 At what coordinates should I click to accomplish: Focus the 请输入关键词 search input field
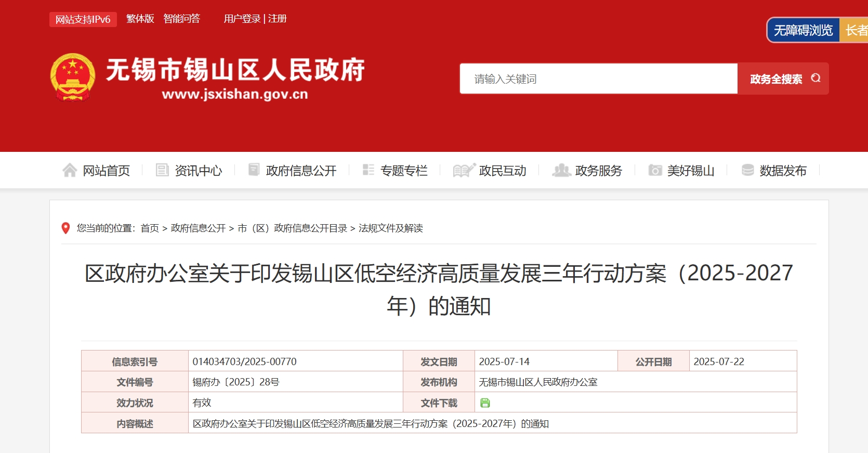click(598, 79)
